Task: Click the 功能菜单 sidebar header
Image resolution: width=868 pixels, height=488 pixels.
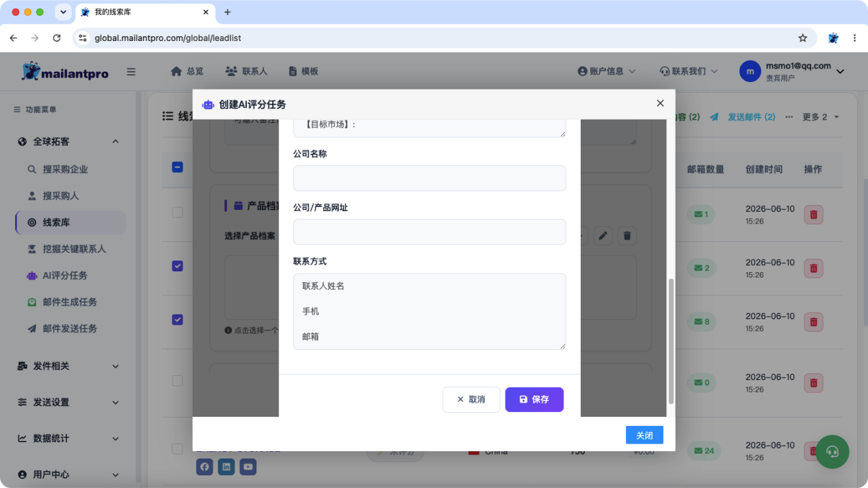Action: tap(35, 109)
